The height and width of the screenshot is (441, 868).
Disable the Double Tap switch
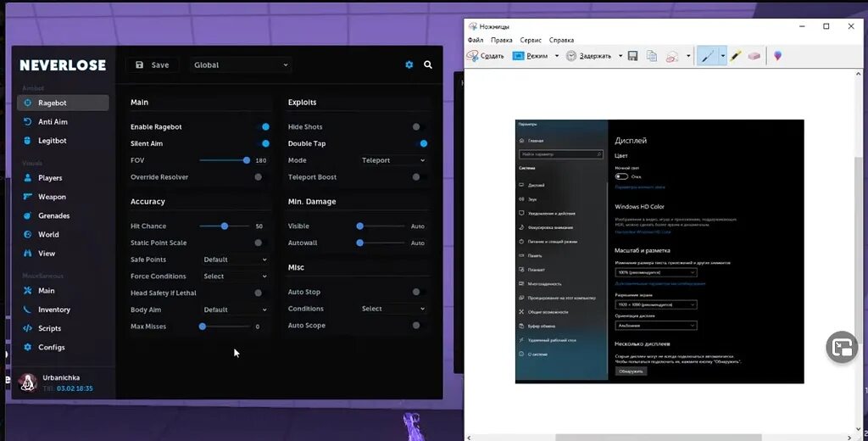click(420, 143)
